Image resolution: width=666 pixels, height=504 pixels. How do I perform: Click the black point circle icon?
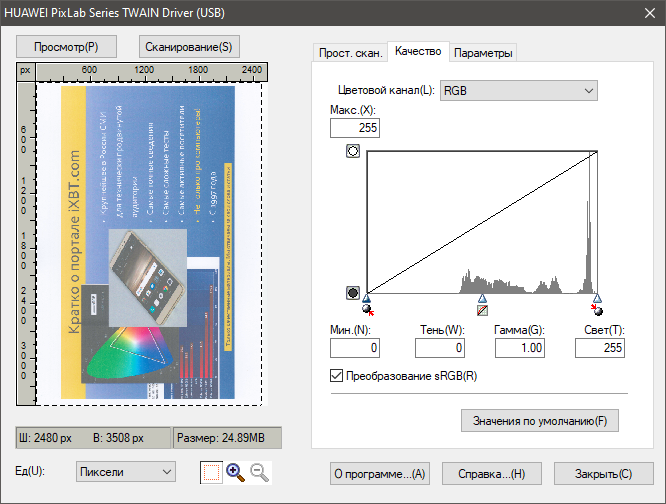coord(353,293)
